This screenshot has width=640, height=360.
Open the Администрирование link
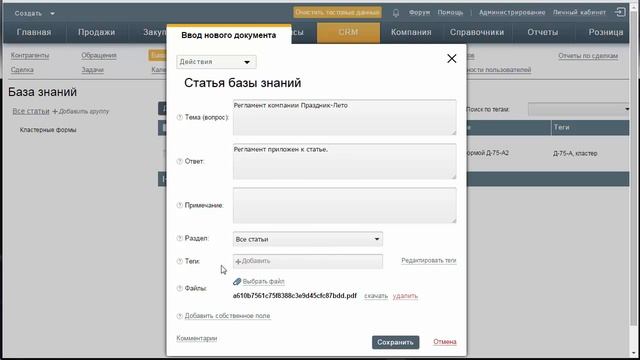click(x=512, y=13)
